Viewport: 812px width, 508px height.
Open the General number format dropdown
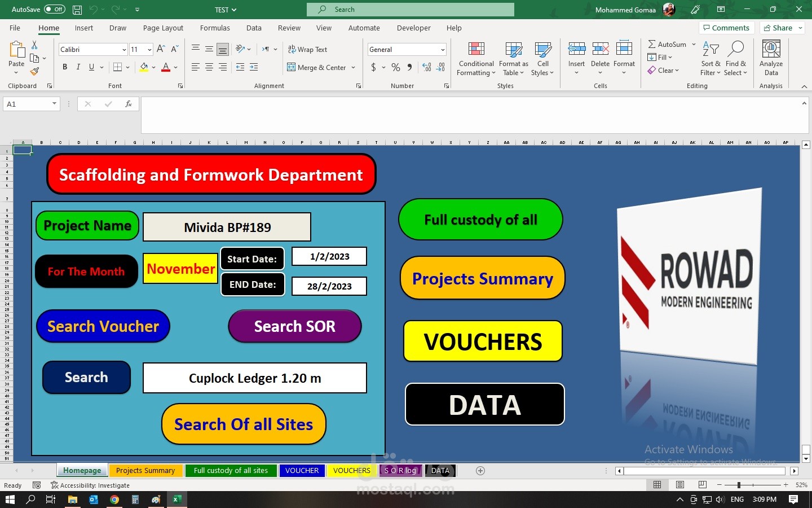pos(443,50)
